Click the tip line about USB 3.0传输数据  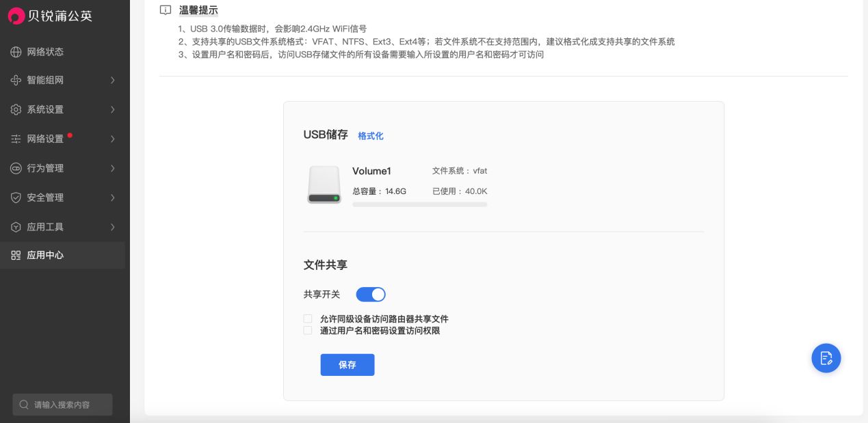[272, 29]
